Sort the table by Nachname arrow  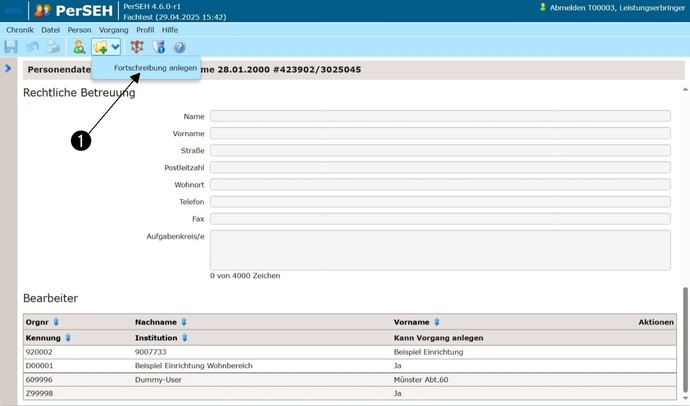[x=184, y=322]
